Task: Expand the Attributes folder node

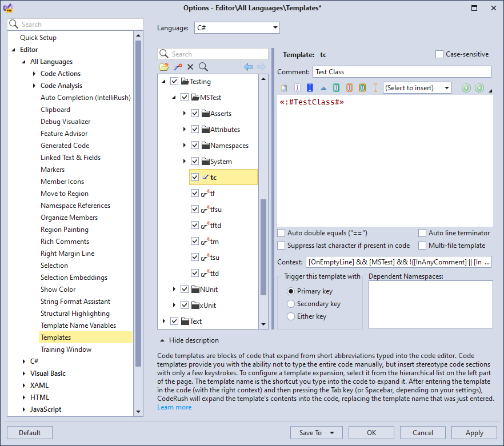Action: tap(185, 129)
